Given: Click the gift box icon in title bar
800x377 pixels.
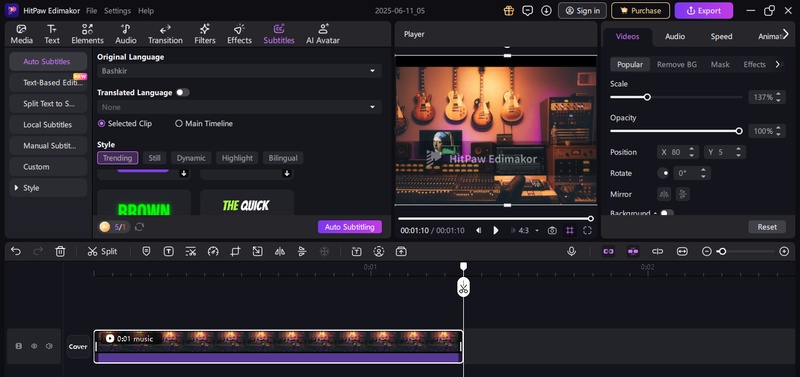Looking at the screenshot, I should [508, 10].
